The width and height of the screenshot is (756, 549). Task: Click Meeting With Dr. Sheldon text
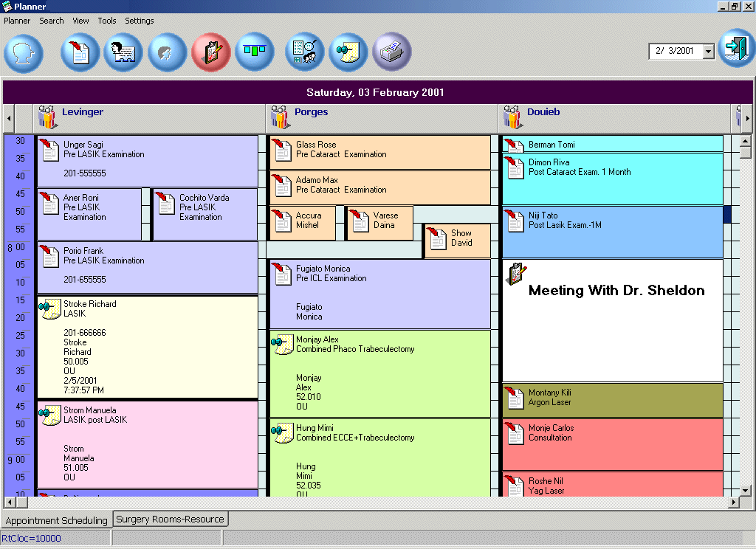[616, 290]
